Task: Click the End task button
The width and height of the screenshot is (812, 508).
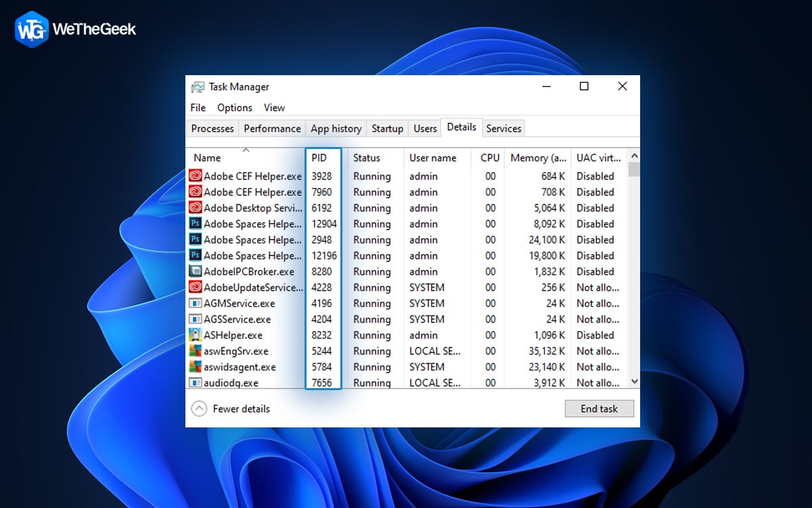Action: [599, 408]
